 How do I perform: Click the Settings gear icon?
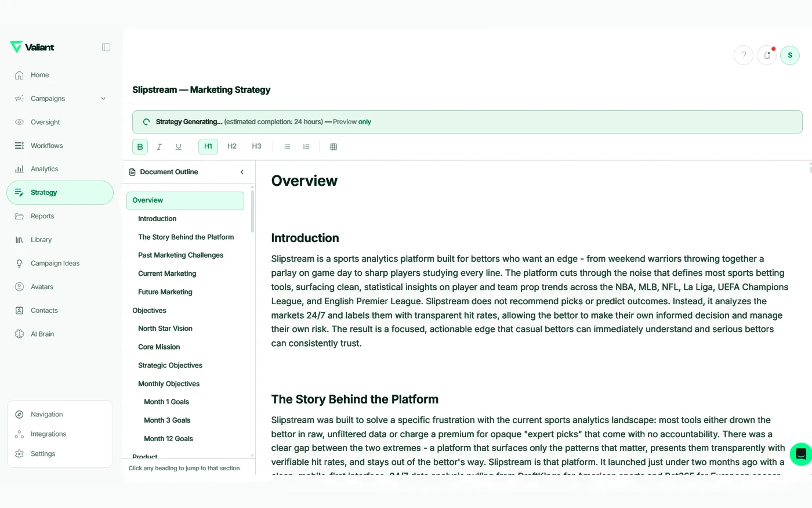[x=19, y=454]
